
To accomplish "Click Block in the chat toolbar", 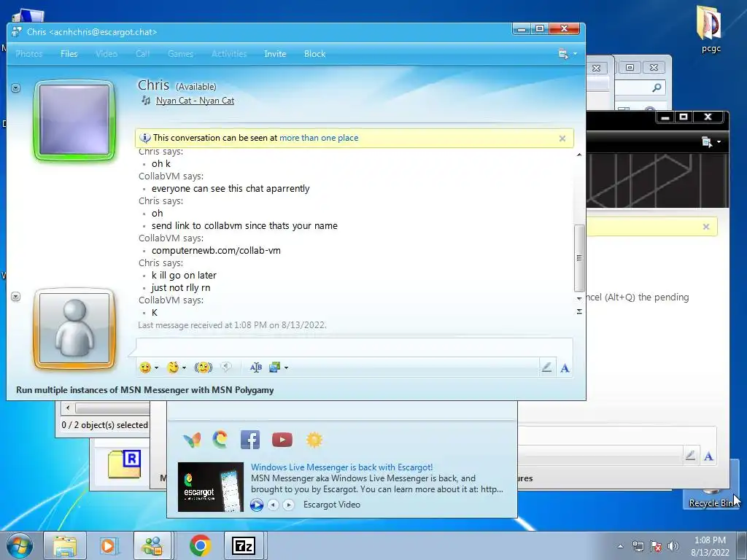I will pos(315,54).
